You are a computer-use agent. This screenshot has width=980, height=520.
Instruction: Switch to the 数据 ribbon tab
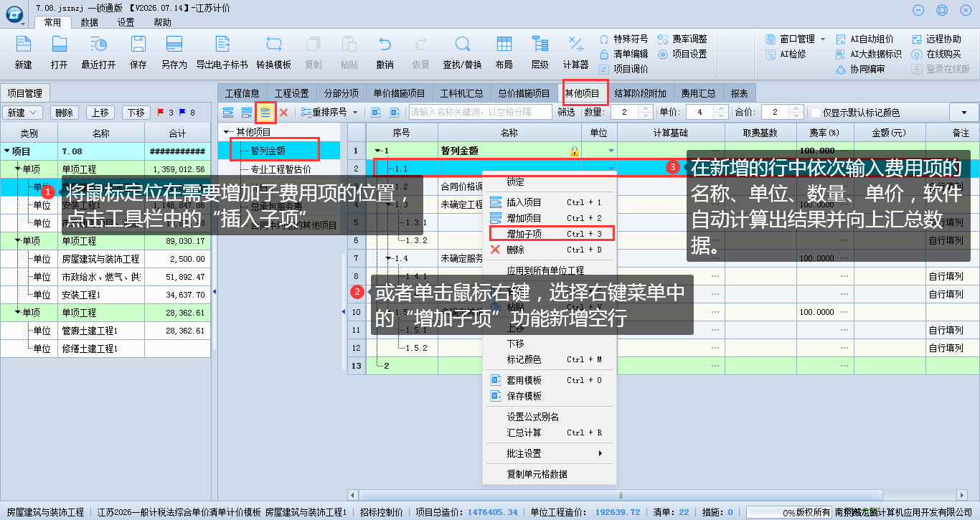tap(90, 22)
